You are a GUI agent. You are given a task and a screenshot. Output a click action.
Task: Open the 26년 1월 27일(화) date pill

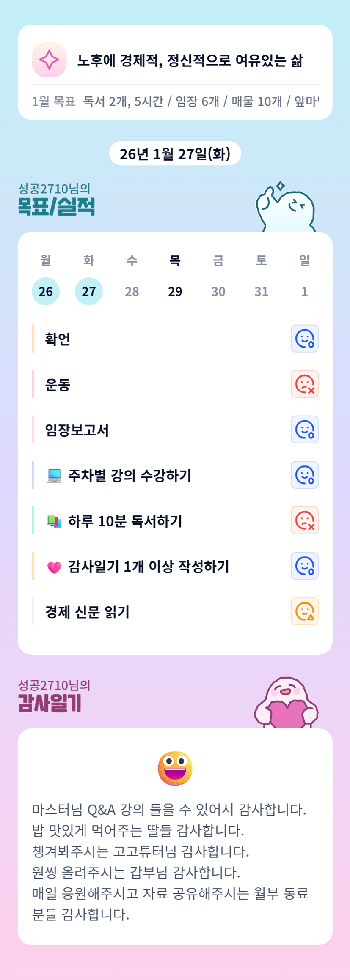175,153
